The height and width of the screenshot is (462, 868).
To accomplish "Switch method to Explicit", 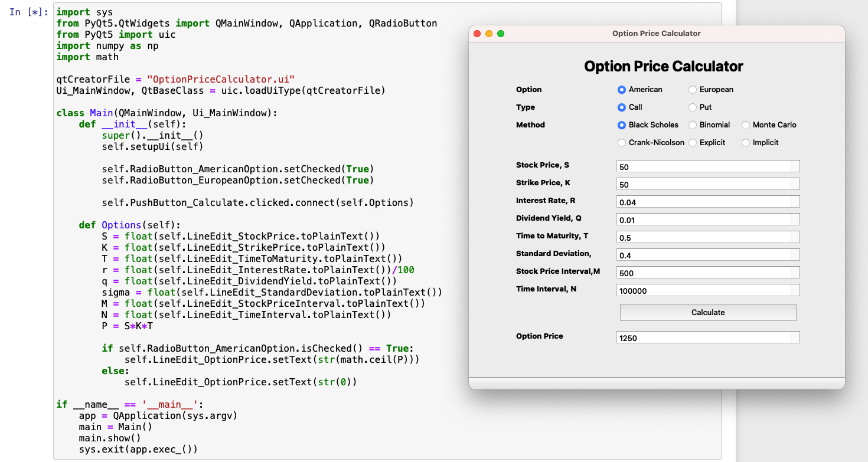I will [693, 143].
